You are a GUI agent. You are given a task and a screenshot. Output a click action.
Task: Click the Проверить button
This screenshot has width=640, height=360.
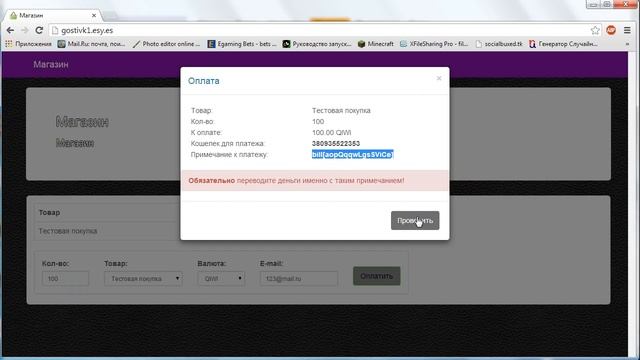pyautogui.click(x=415, y=220)
